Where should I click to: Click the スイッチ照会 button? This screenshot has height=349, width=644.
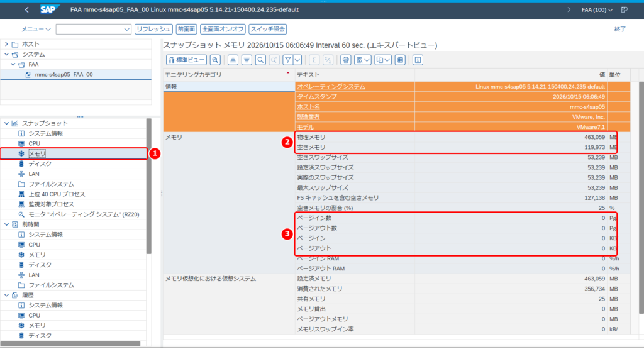268,29
